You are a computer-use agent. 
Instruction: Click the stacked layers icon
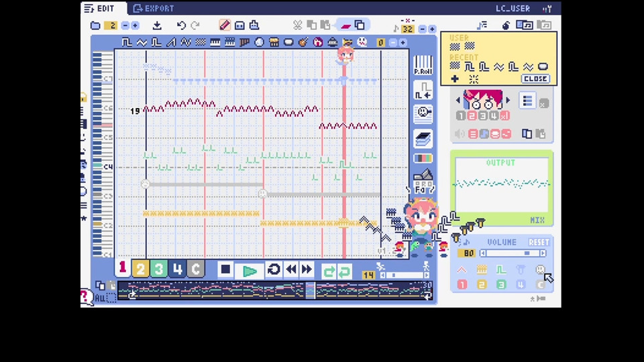(x=423, y=138)
